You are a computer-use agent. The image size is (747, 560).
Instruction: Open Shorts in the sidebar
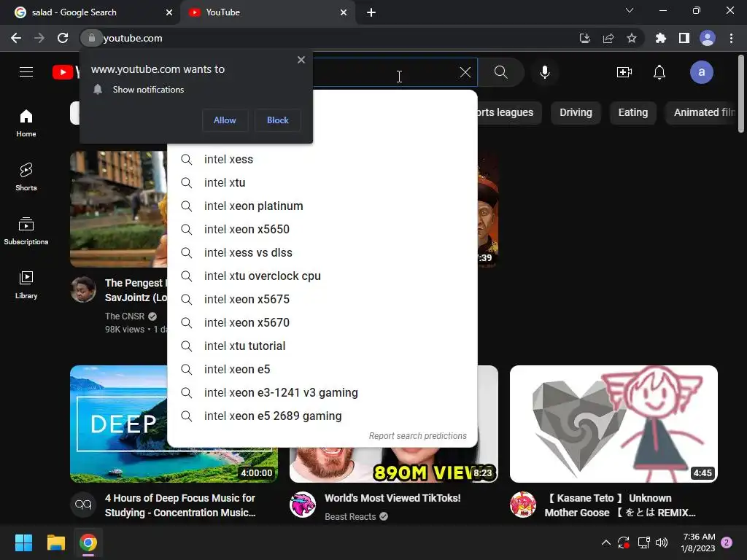(26, 176)
